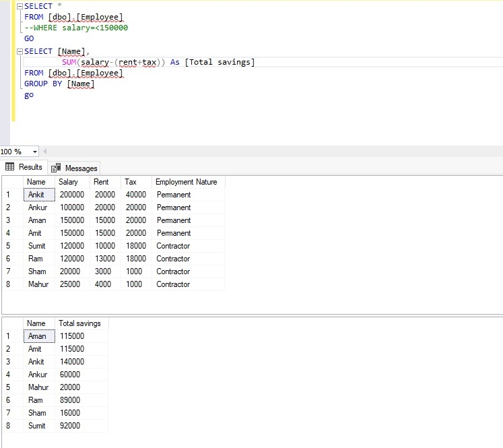503x448 pixels.
Task: Place cursor on the SUM(salary-(rent+tax)) line
Action: click(158, 62)
